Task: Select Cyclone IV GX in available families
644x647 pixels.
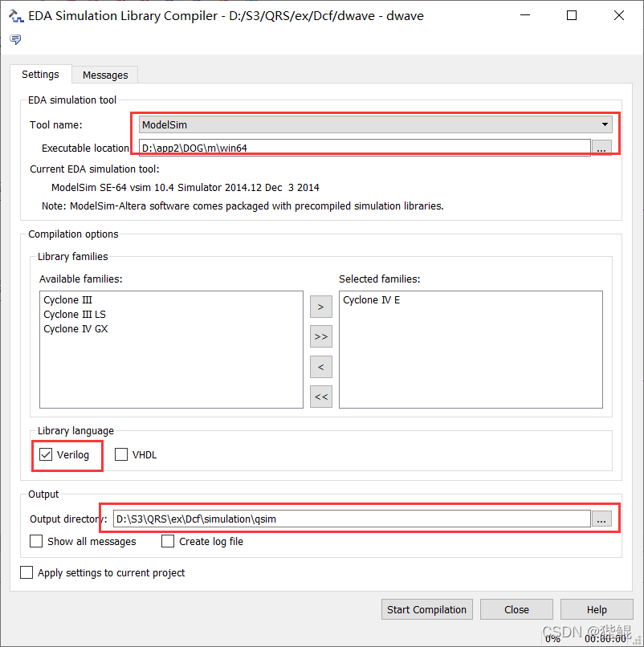Action: [x=75, y=329]
